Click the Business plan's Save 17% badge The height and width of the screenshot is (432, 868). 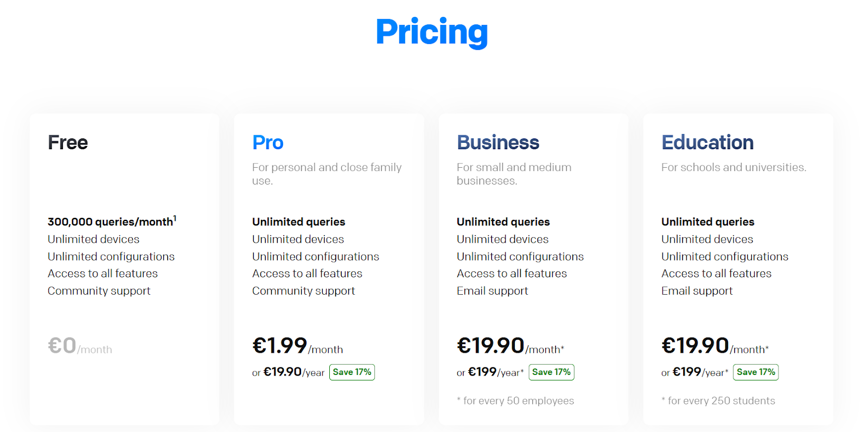(x=551, y=372)
